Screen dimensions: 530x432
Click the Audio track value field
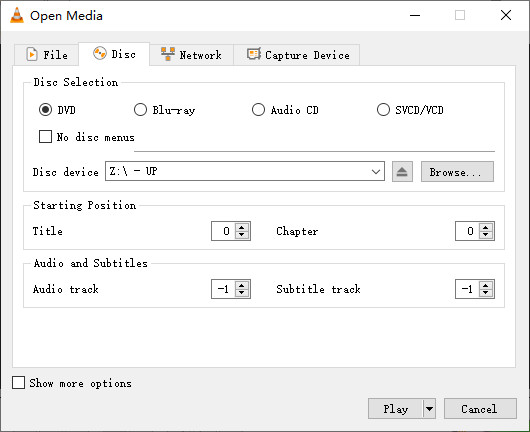223,289
